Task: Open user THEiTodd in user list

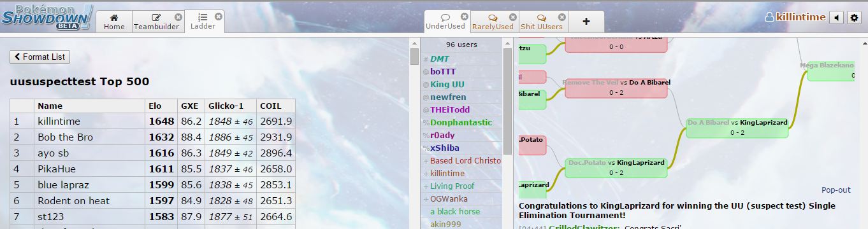Action: click(461, 109)
